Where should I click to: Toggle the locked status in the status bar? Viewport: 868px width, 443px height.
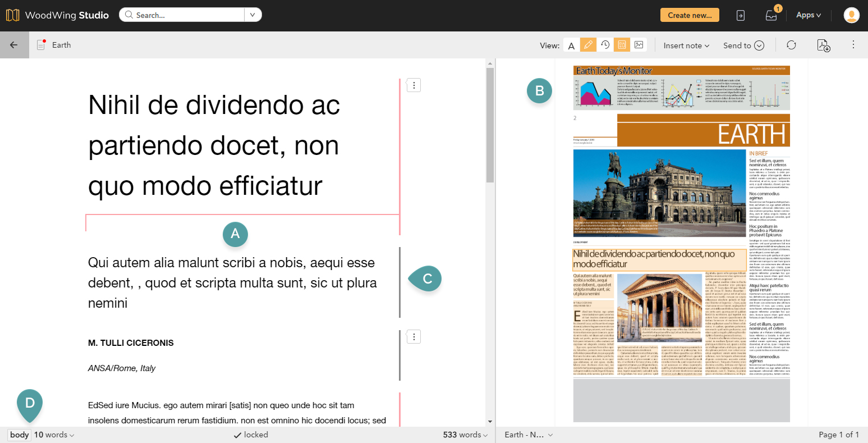click(251, 435)
